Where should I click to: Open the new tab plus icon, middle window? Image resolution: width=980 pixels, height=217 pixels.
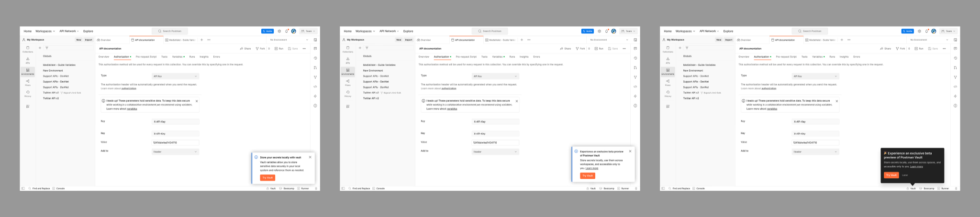(522, 40)
